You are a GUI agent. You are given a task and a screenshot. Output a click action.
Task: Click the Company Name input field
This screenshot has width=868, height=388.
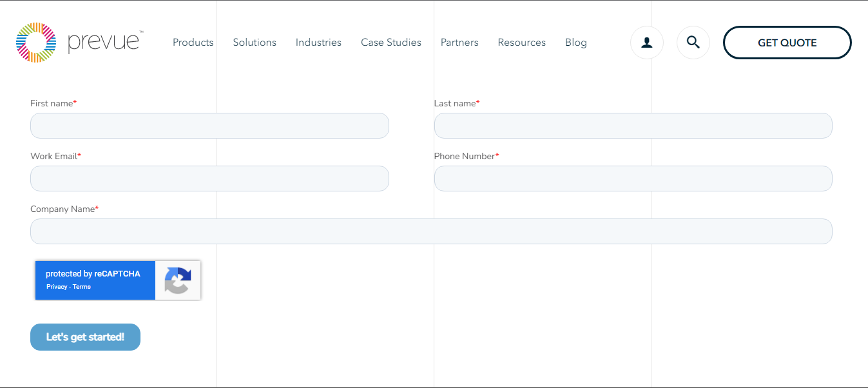tap(431, 231)
